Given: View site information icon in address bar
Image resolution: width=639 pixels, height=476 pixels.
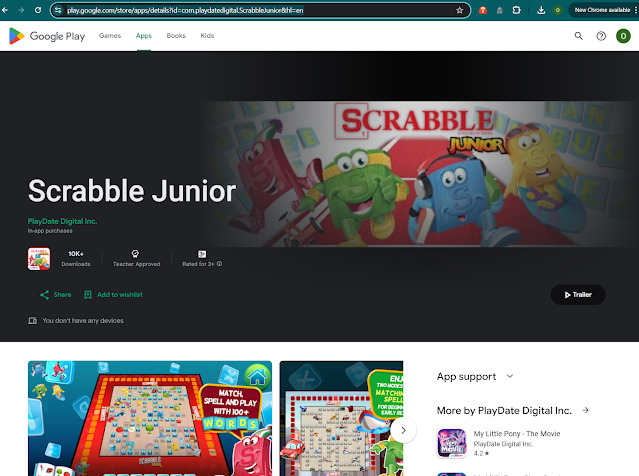Looking at the screenshot, I should click(58, 10).
